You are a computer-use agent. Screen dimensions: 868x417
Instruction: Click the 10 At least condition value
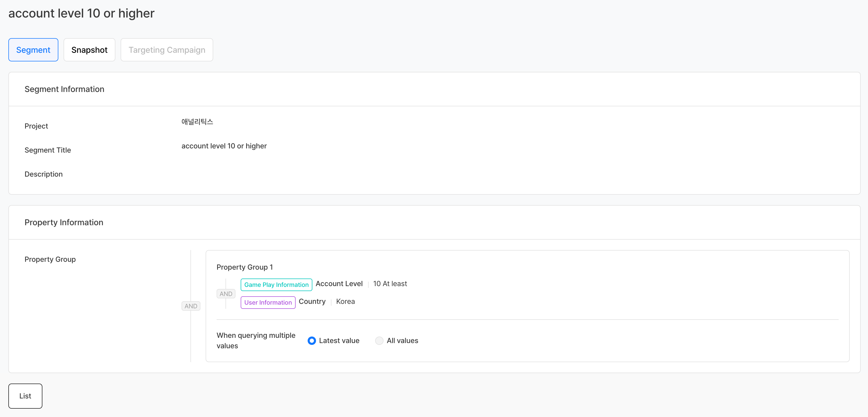390,284
